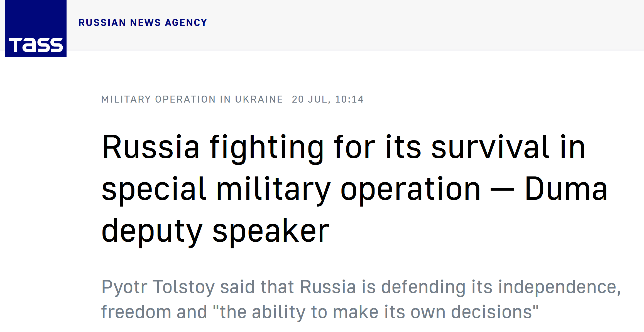Screen dimensions: 644x332
Task: Click the name "Pyotr Tolstoy" in the summary
Action: [x=158, y=287]
